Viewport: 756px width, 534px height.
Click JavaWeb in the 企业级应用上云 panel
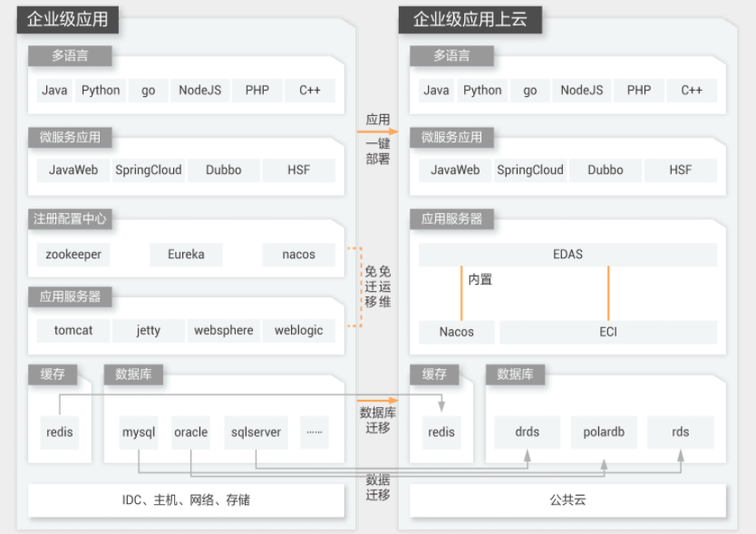pos(455,170)
